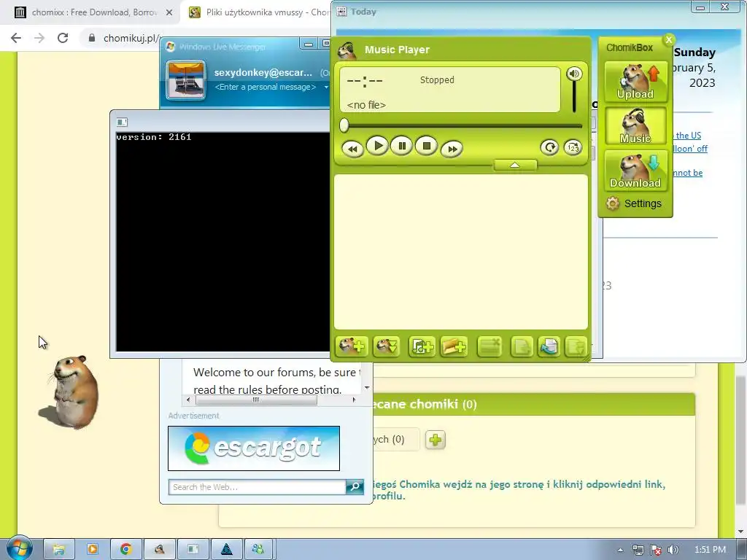The width and height of the screenshot is (747, 560).
Task: Skip to next track with fast-forward button
Action: click(x=452, y=149)
